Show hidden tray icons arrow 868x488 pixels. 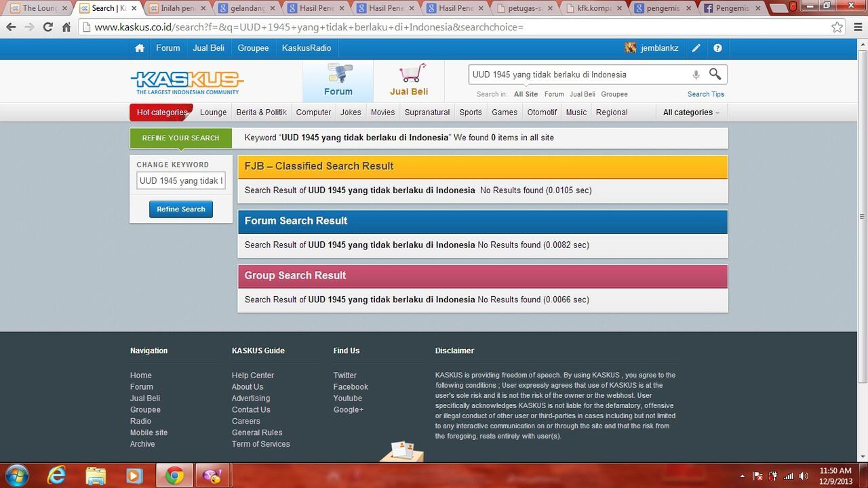(743, 476)
